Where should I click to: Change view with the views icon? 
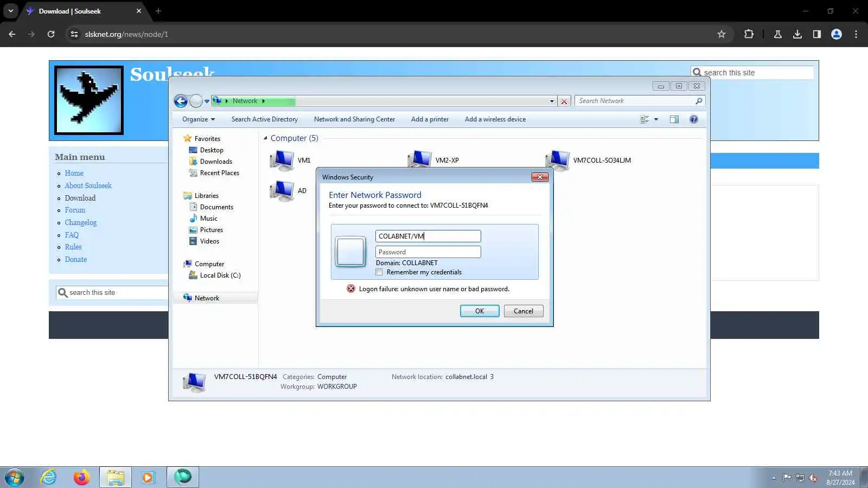[x=644, y=119]
